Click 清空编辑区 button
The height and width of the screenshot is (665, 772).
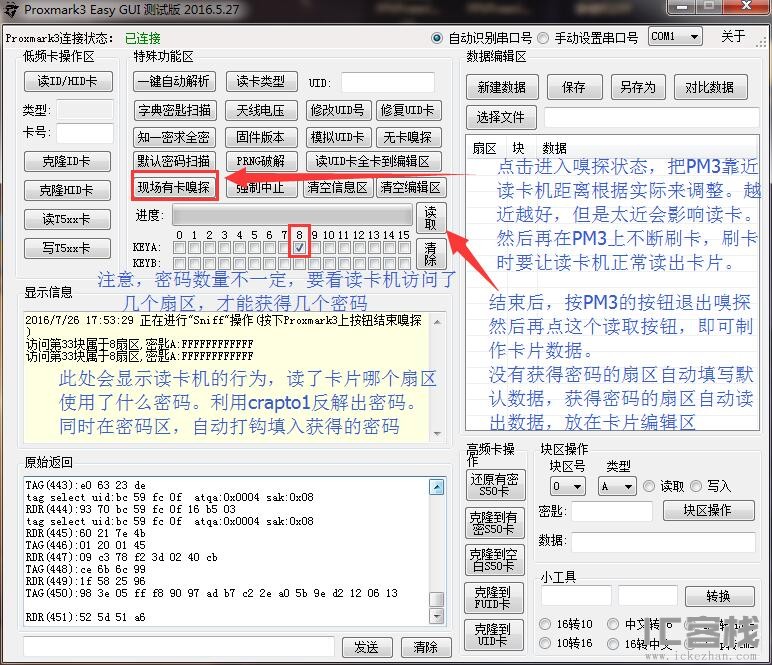click(x=411, y=188)
